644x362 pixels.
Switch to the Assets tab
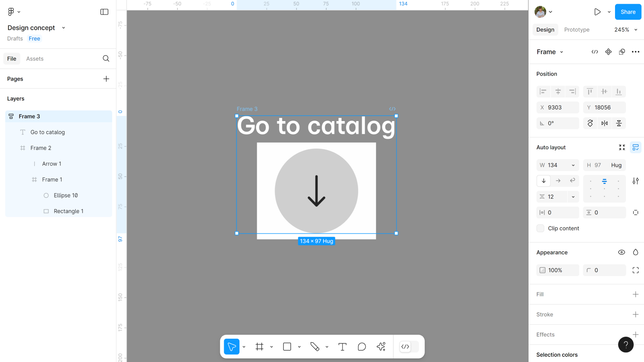[35, 59]
